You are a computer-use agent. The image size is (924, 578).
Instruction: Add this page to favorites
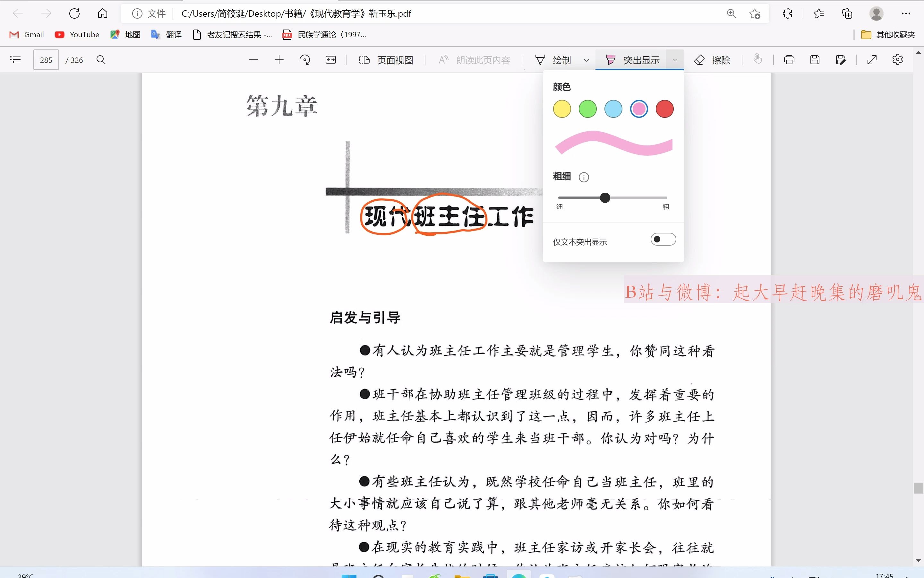[755, 14]
